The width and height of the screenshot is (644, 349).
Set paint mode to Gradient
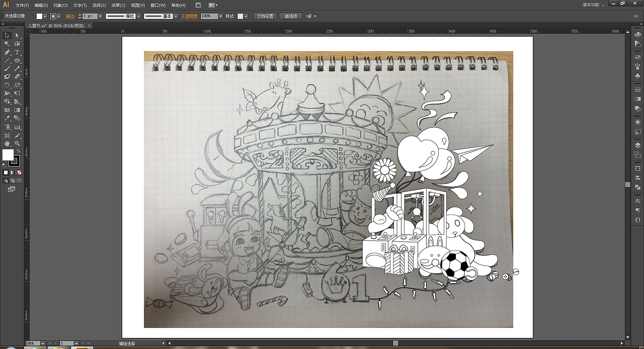coord(12,172)
